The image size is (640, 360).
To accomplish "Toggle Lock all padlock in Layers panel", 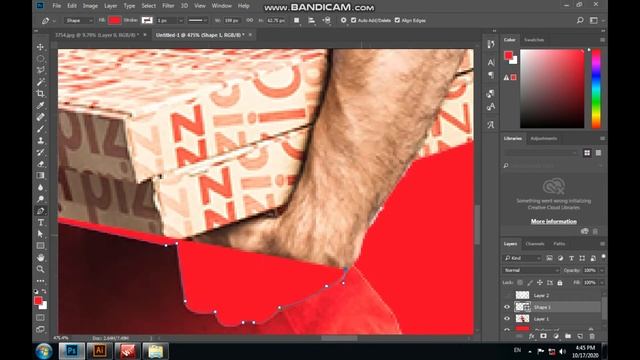I will click(560, 282).
